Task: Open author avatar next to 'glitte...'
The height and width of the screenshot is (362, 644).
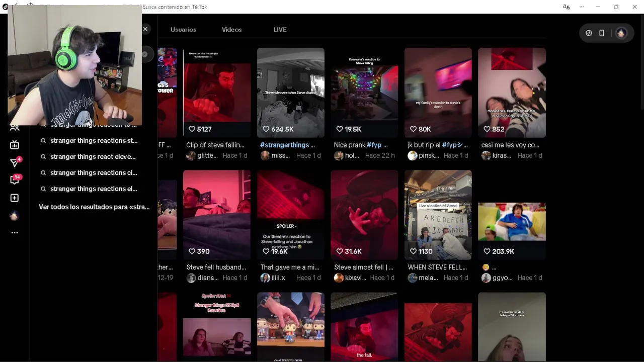Action: (x=191, y=156)
